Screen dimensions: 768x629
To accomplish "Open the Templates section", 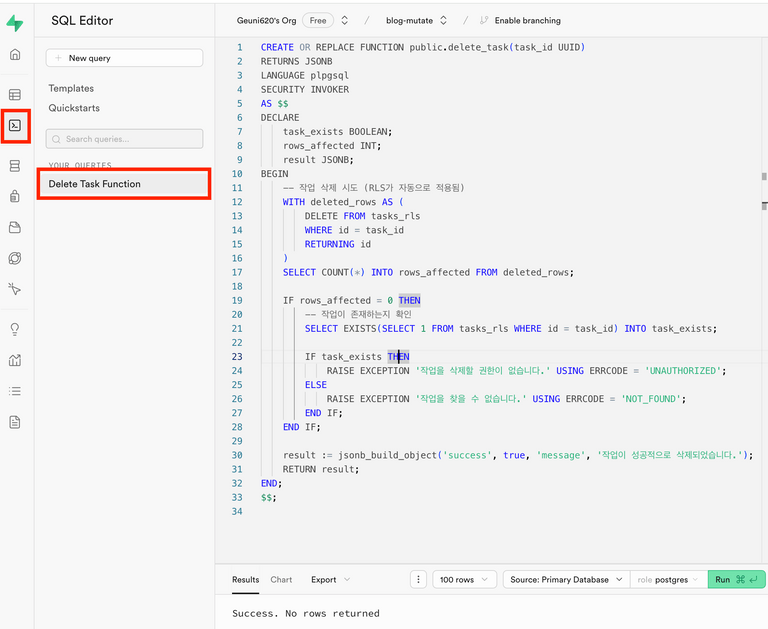I will pos(71,88).
